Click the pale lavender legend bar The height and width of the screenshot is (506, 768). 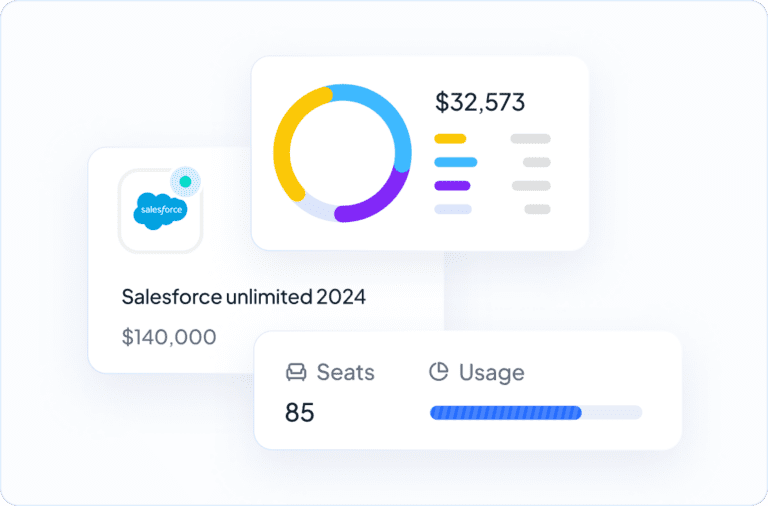click(453, 209)
